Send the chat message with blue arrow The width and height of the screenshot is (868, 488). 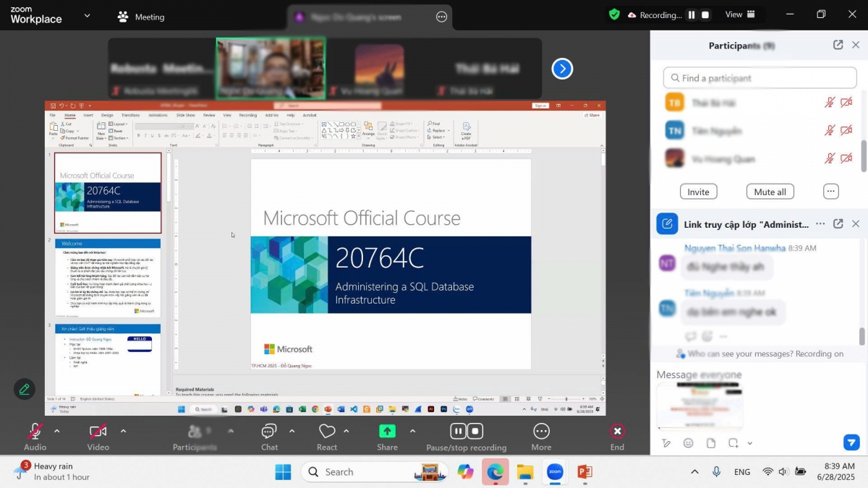851,442
